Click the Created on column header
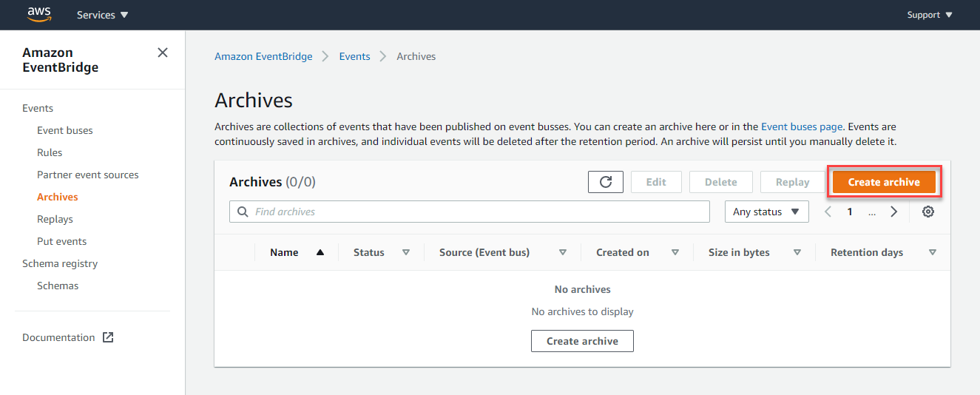Screen dimensions: 980x395 tap(623, 252)
